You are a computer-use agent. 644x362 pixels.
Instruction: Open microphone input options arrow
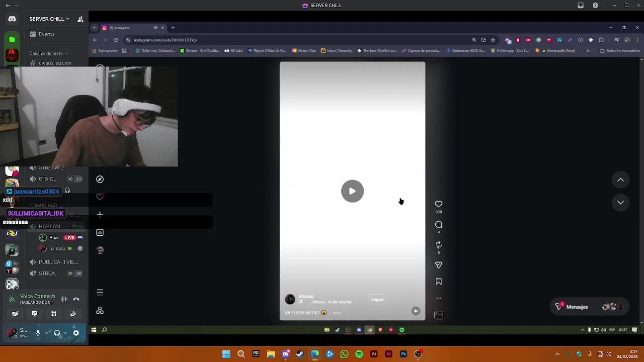pos(46,333)
